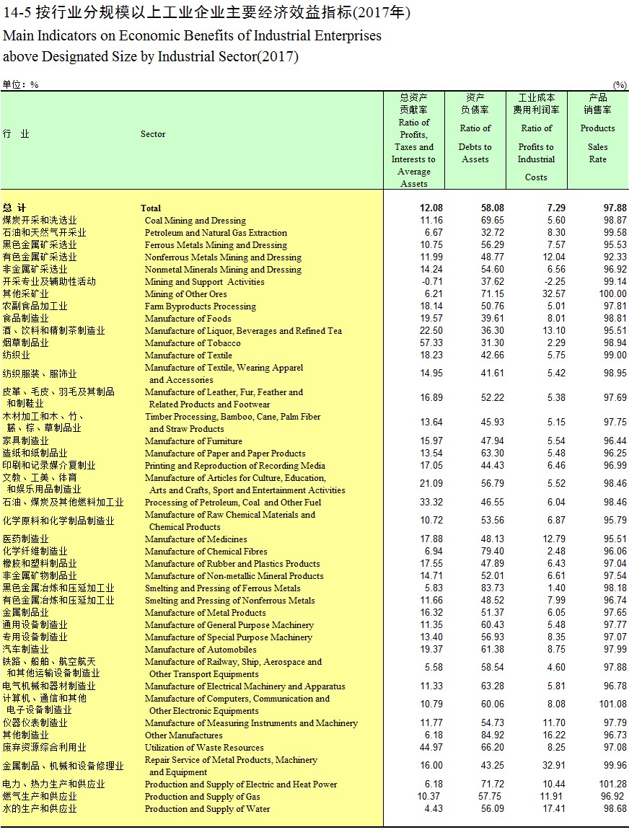Image resolution: width=629 pixels, height=840 pixels.
Task: Select 'Manufacture of Rubber and Plastics Products'
Action: [x=232, y=564]
